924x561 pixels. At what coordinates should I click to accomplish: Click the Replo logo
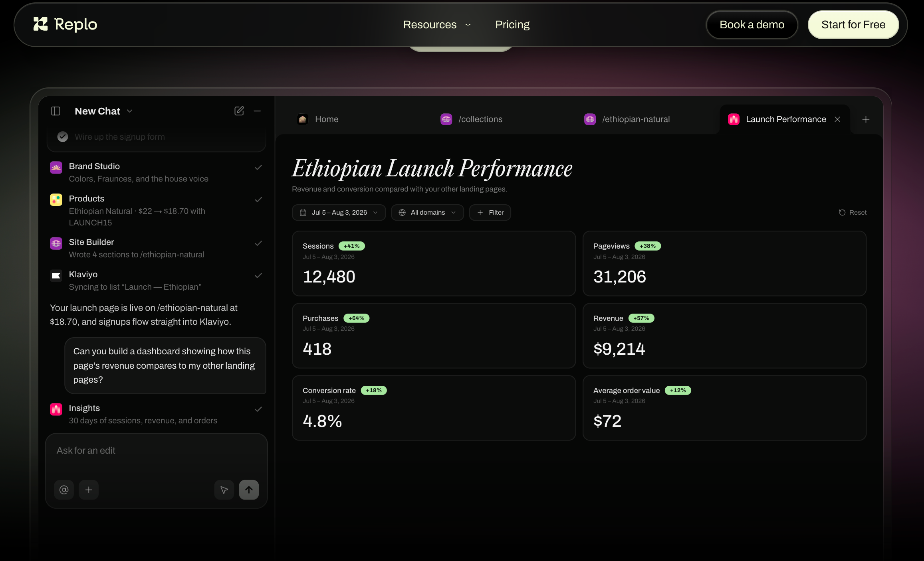[65, 24]
